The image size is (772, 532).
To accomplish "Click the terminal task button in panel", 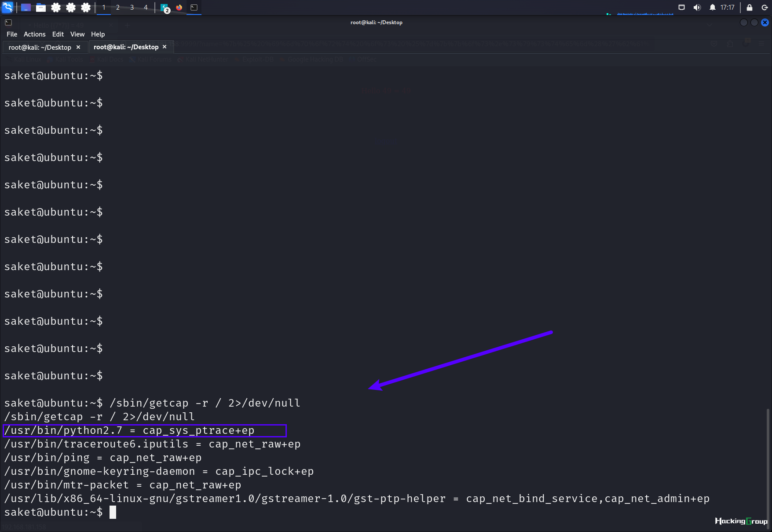I will [x=194, y=7].
